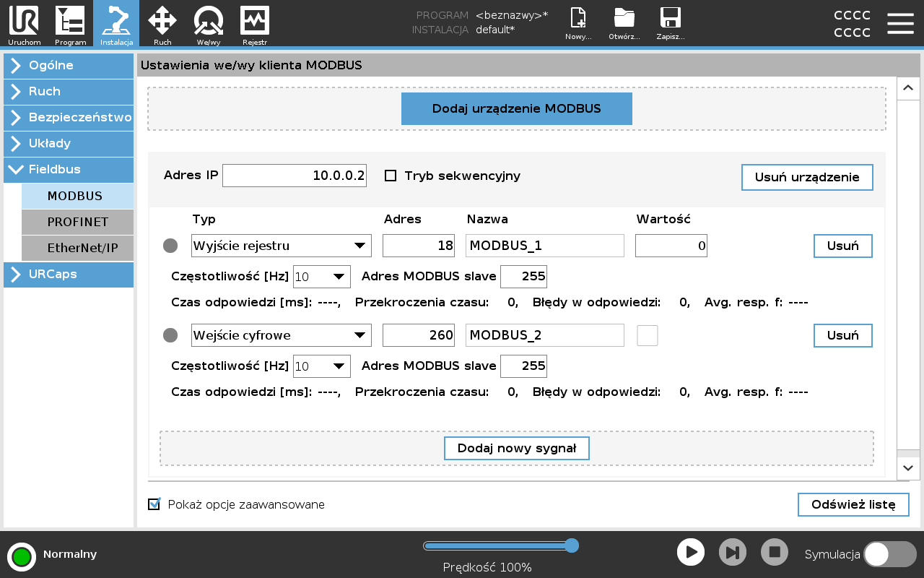Viewport: 924px width, 578px height.
Task: Toggle the MODBUS_2 digital value checkbox
Action: coord(648,335)
